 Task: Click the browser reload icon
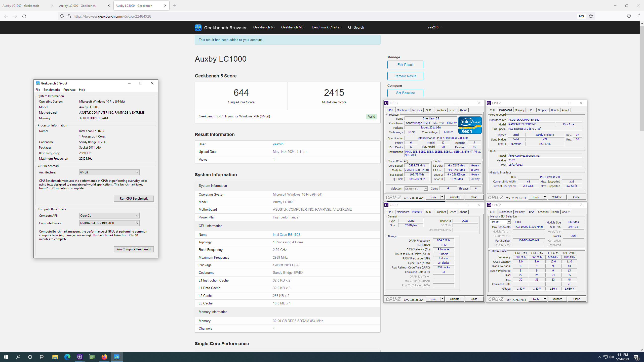coord(24,16)
